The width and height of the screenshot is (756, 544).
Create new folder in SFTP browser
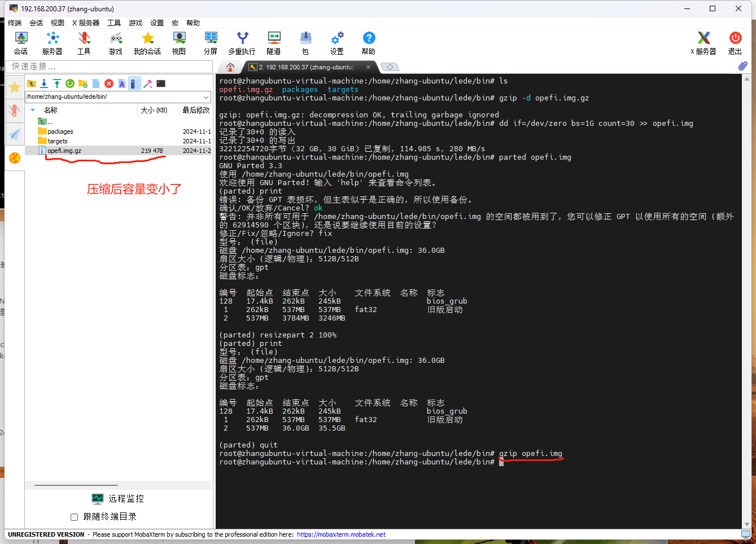pos(83,84)
